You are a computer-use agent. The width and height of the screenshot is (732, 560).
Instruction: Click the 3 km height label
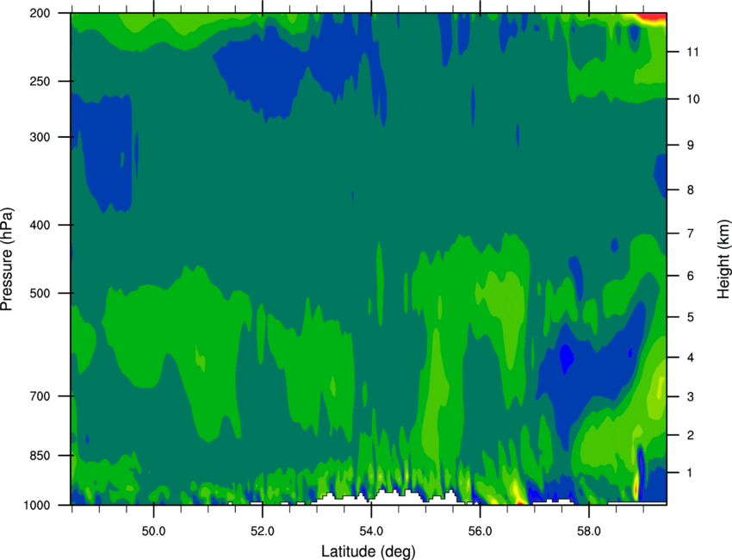pyautogui.click(x=691, y=397)
